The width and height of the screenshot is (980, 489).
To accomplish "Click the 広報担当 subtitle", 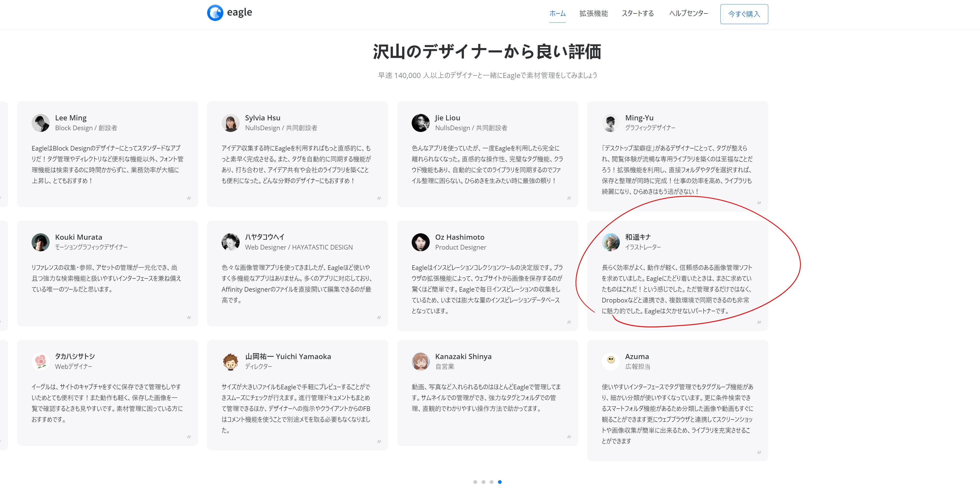I will [x=638, y=367].
